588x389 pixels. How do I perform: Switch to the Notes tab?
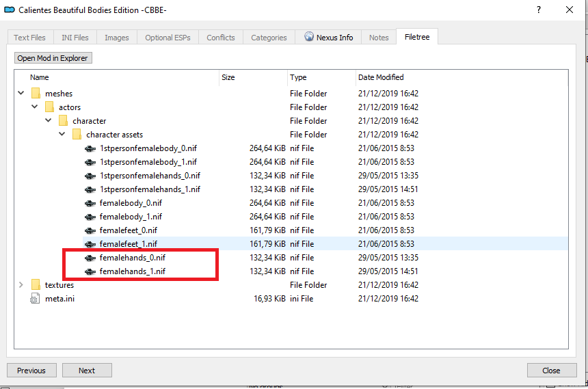click(x=379, y=38)
